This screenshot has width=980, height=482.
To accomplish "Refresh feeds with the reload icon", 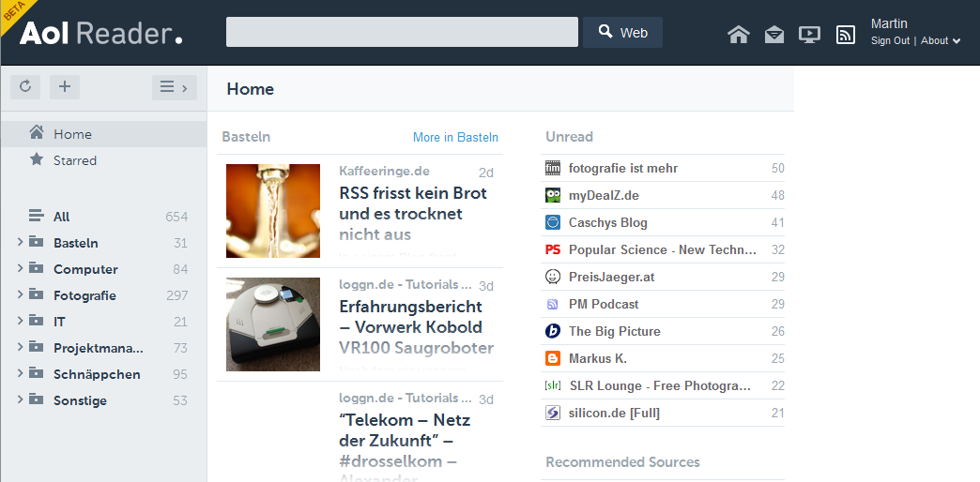I will (25, 87).
